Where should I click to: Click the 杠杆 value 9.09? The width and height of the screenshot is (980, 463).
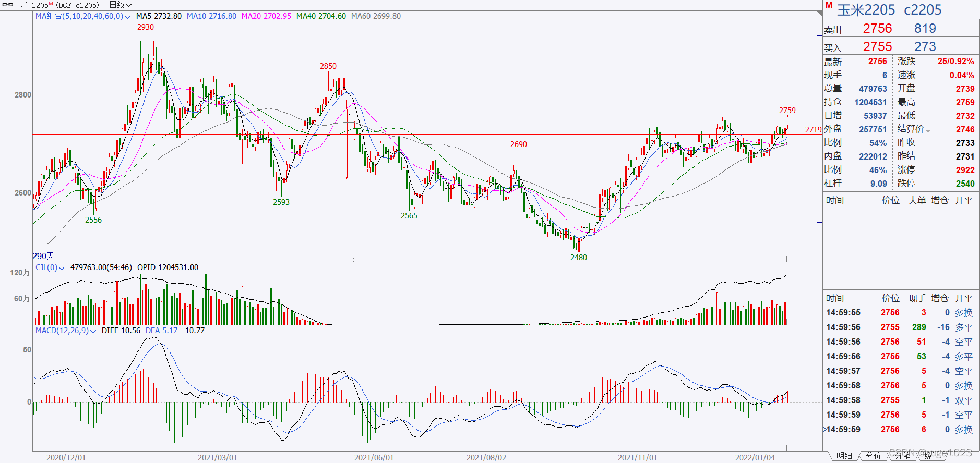pos(878,184)
